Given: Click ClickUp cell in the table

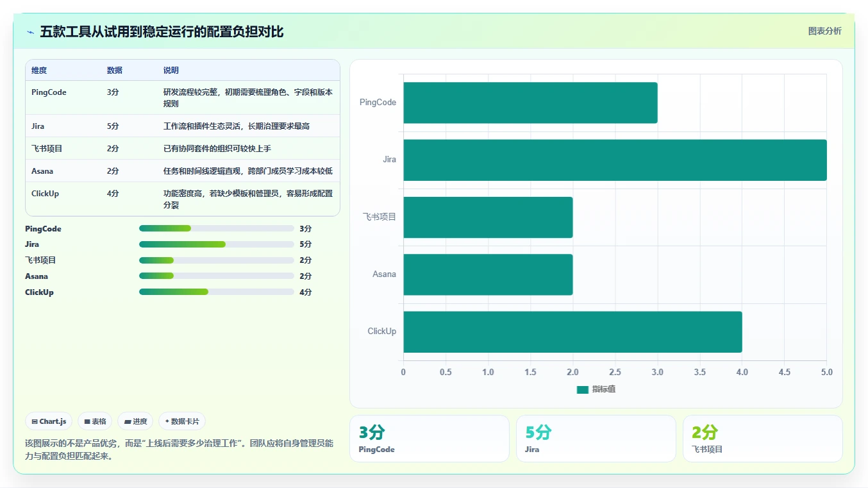Looking at the screenshot, I should (45, 194).
